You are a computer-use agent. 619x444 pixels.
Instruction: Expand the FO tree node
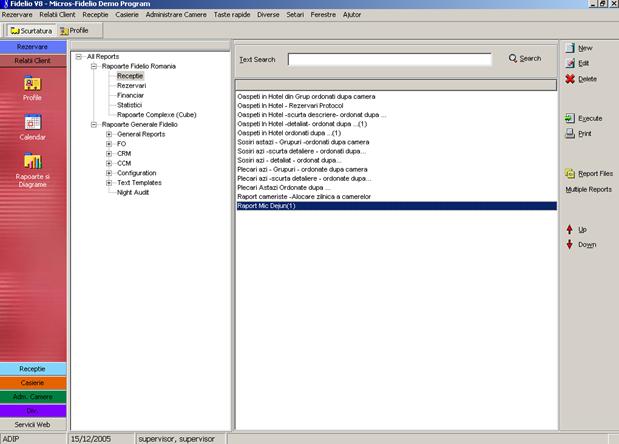(x=109, y=144)
